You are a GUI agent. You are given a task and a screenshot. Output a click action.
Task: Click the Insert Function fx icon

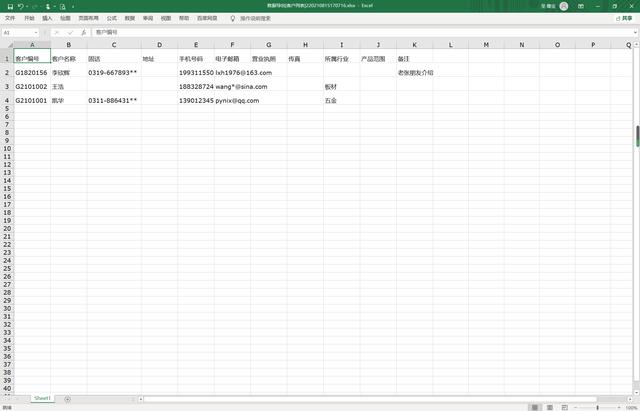point(83,33)
